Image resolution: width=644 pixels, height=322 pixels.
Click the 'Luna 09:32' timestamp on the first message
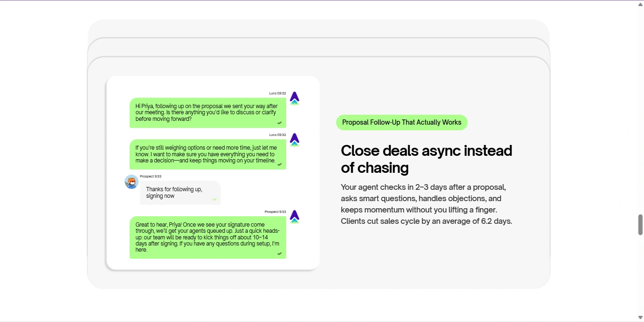coord(278,93)
